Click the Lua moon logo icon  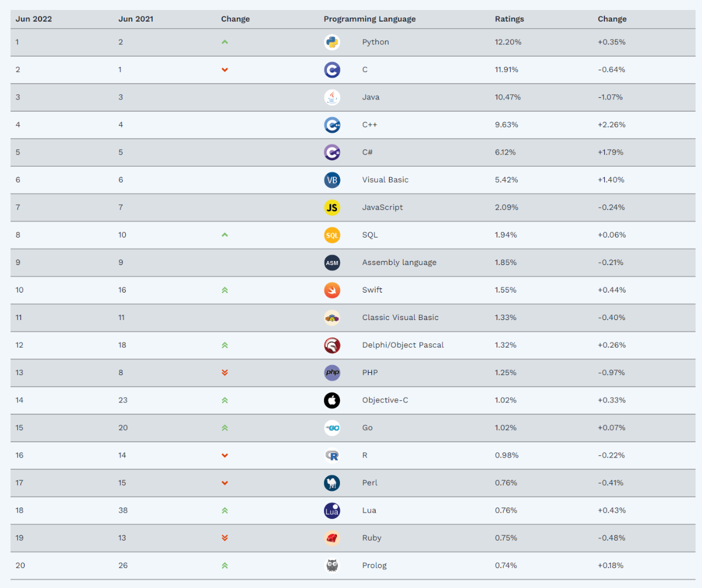click(x=332, y=510)
